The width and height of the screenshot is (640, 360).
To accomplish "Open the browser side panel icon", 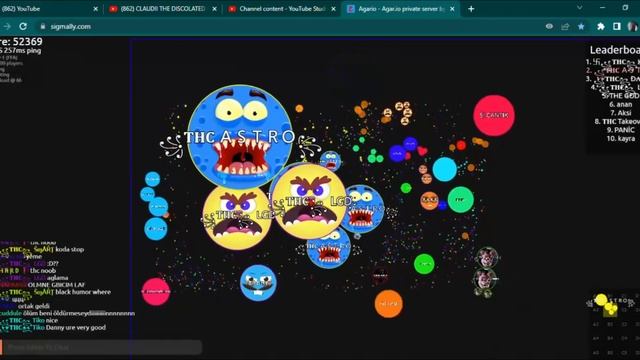I will tap(617, 27).
